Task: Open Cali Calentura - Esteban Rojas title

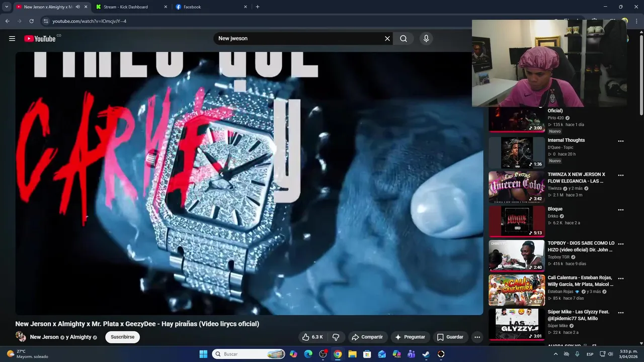Action: pyautogui.click(x=581, y=281)
